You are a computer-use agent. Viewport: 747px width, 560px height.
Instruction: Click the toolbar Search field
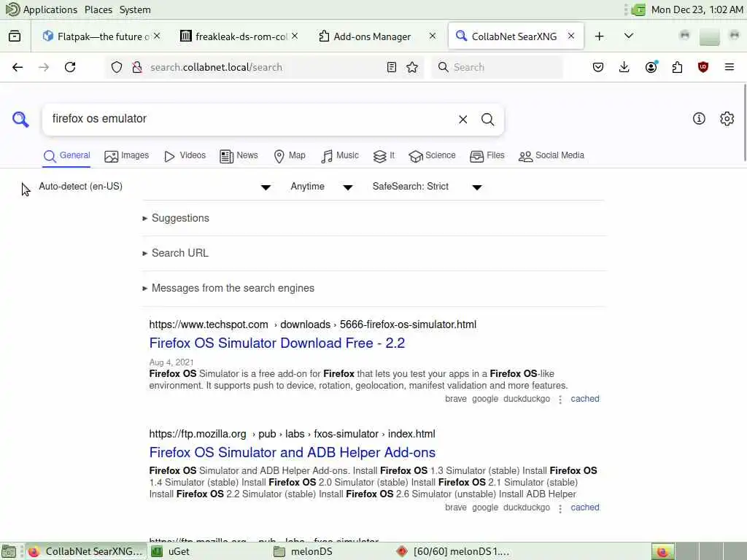click(x=497, y=67)
